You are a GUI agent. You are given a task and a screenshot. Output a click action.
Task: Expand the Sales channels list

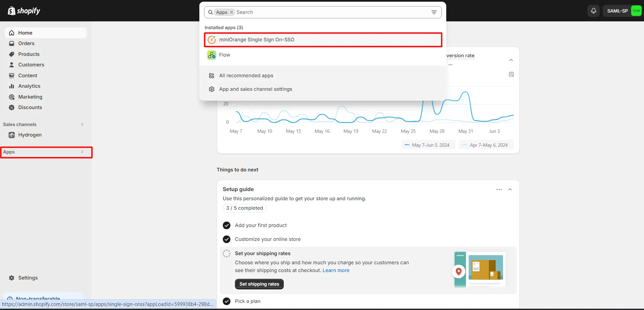[x=82, y=124]
